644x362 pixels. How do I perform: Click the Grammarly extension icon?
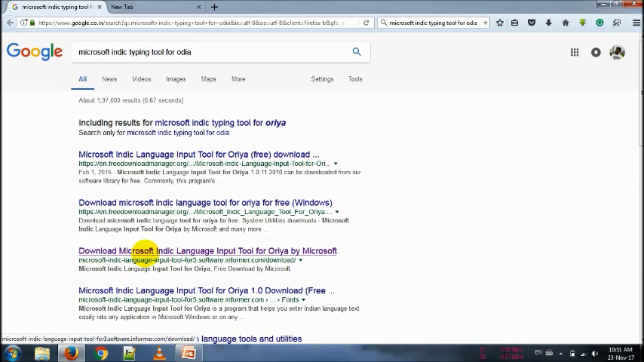pyautogui.click(x=600, y=23)
